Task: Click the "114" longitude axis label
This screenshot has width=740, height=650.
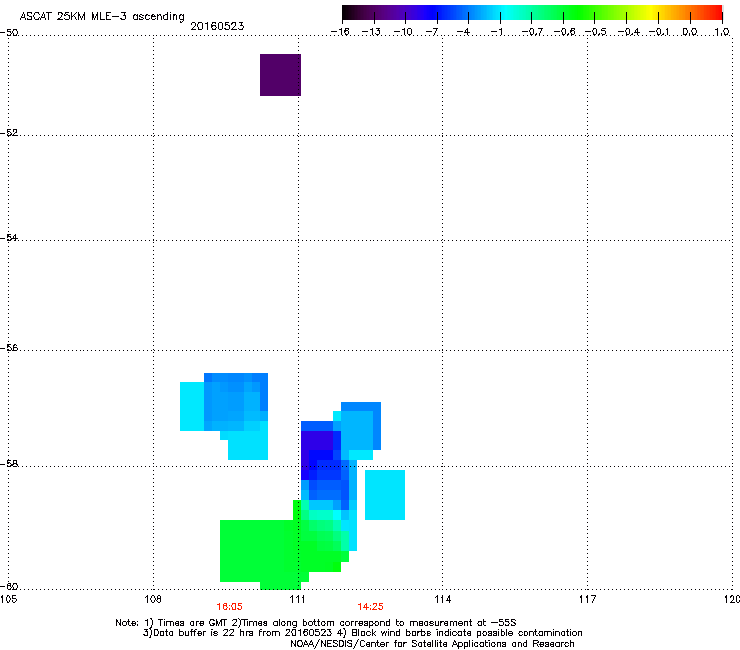Action: tap(442, 599)
